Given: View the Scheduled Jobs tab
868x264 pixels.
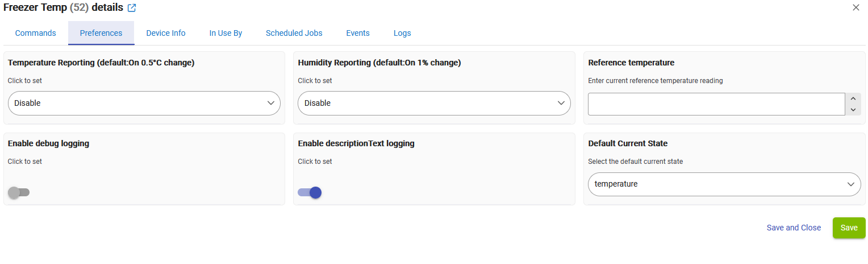Looking at the screenshot, I should click(x=294, y=33).
